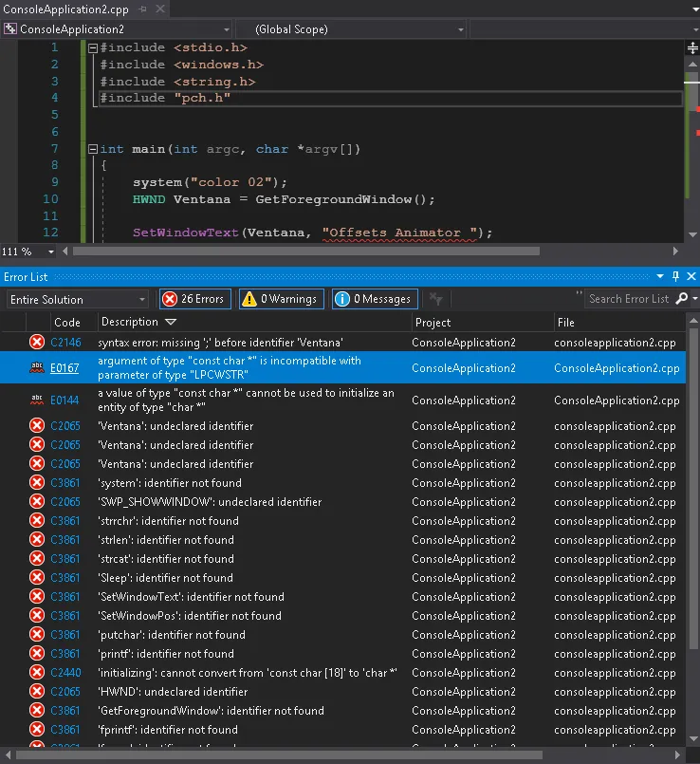The height and width of the screenshot is (764, 700).
Task: Collapse the main function code block
Action: 91,149
